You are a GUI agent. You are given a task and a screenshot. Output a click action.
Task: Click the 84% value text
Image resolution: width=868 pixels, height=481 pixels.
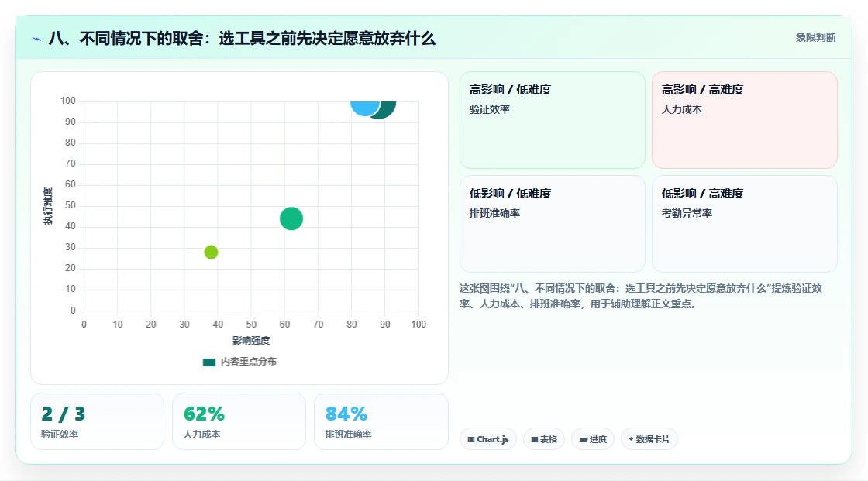(346, 414)
